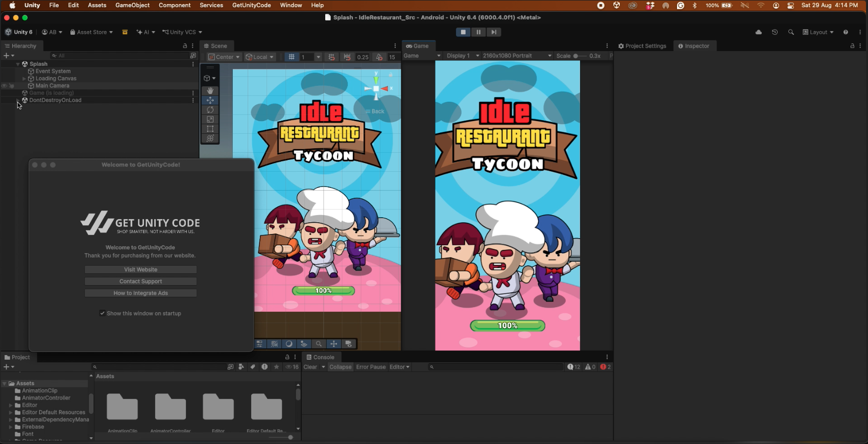The width and height of the screenshot is (868, 444).
Task: Click the Hierarchy search scene-filter icon
Action: (x=193, y=56)
